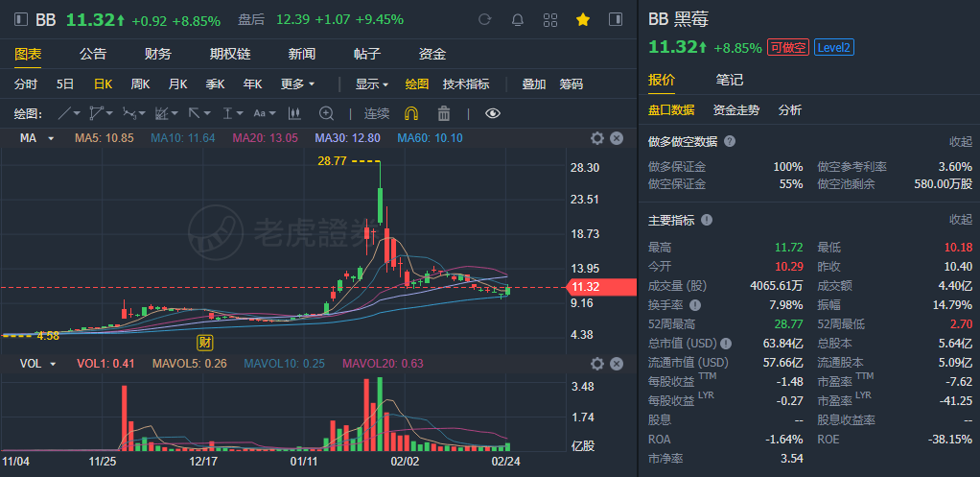Open the 资金 tab
The width and height of the screenshot is (980, 477).
(x=432, y=55)
